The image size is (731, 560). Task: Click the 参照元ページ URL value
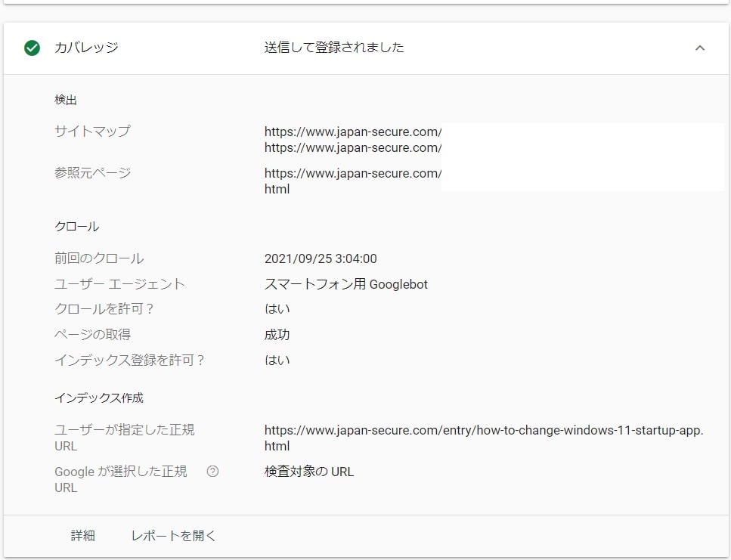[353, 181]
